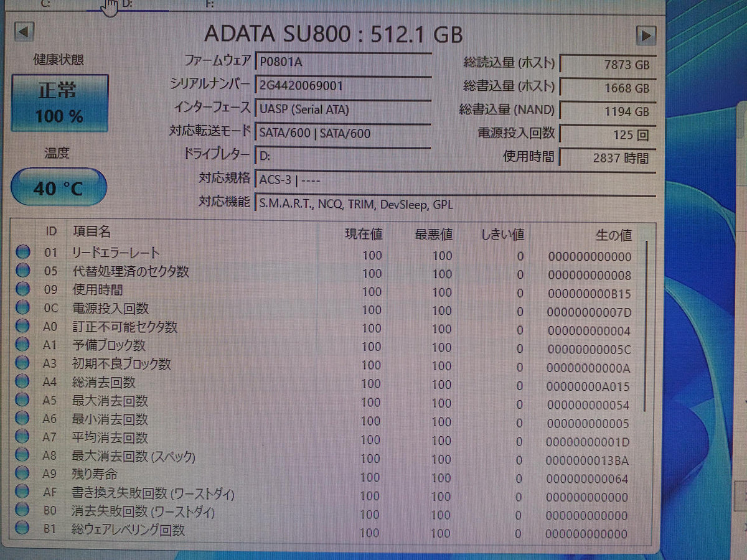
Task: Click the drive letter field D:
Action: [x=343, y=156]
